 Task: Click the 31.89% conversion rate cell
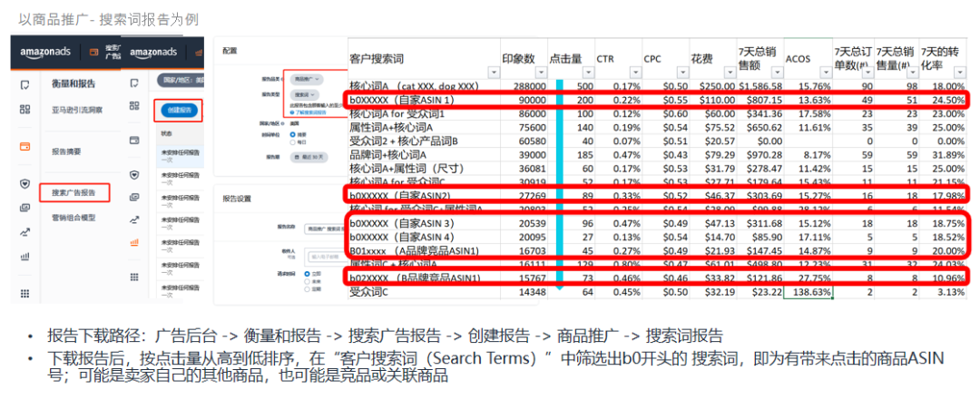[x=941, y=155]
